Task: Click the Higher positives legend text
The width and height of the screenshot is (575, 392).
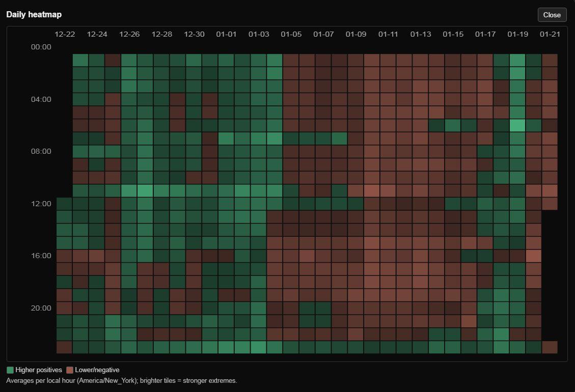Action: coord(39,370)
